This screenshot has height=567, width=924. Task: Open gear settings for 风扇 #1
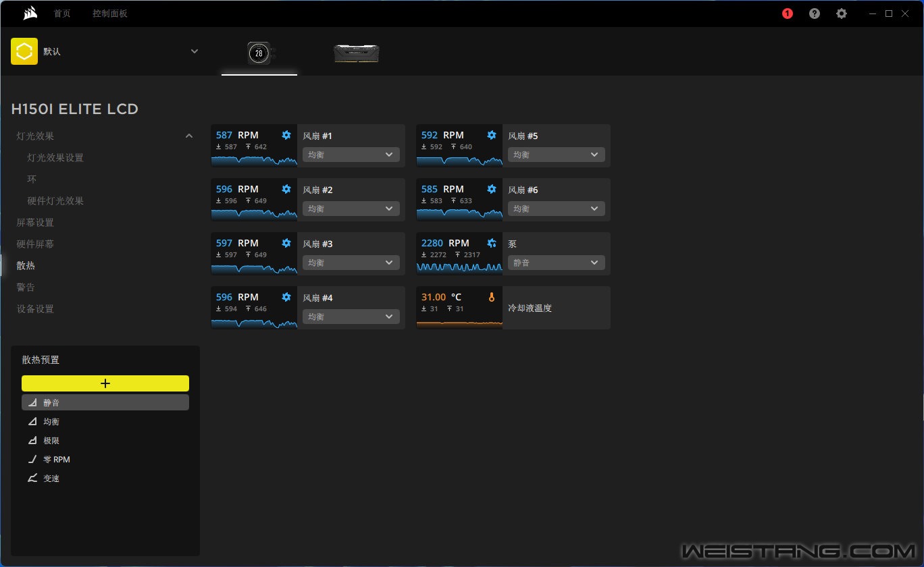[x=286, y=135]
